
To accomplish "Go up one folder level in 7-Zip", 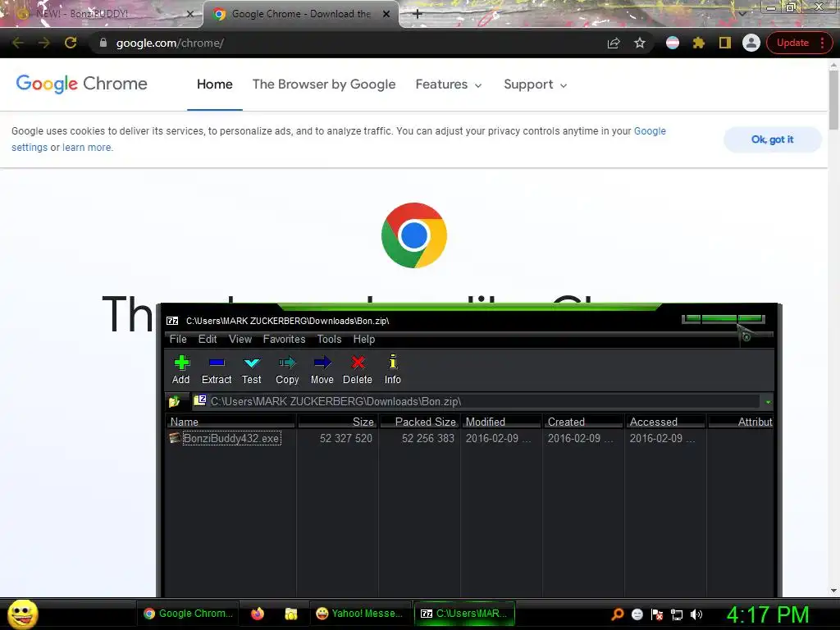I will (174, 401).
